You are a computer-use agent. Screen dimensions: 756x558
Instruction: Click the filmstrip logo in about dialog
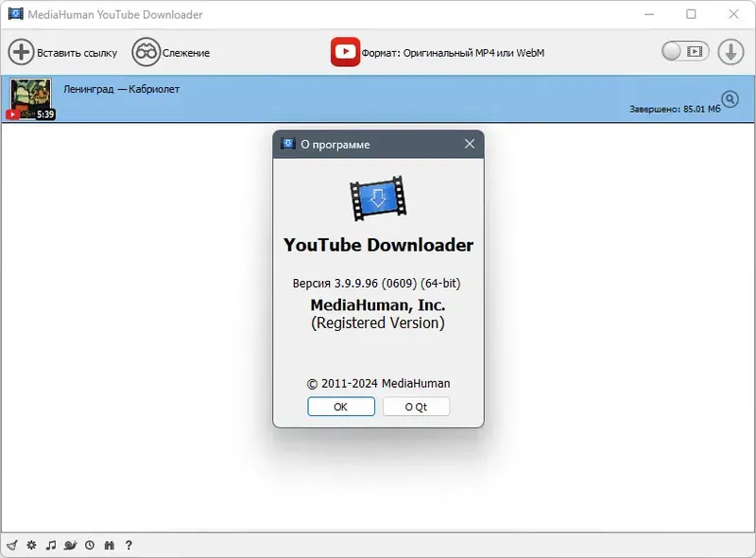point(378,199)
